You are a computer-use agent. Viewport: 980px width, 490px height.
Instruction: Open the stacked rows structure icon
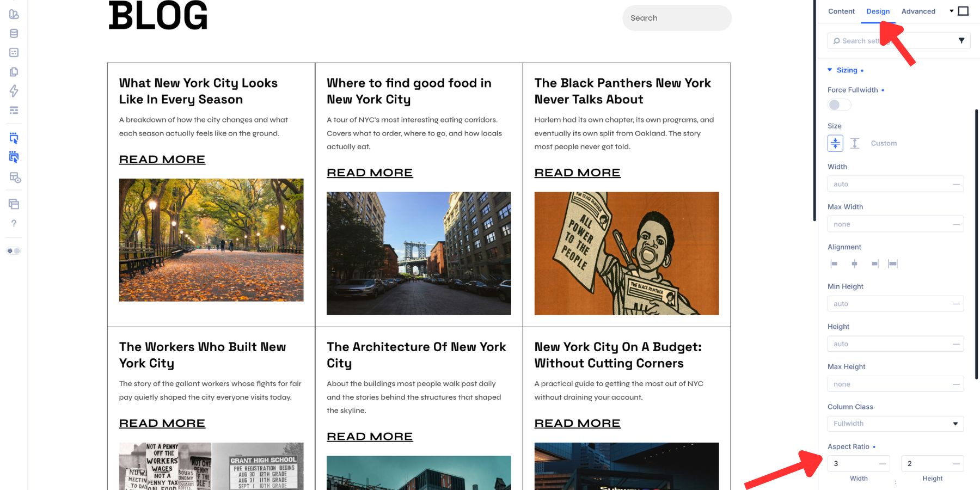(x=14, y=110)
